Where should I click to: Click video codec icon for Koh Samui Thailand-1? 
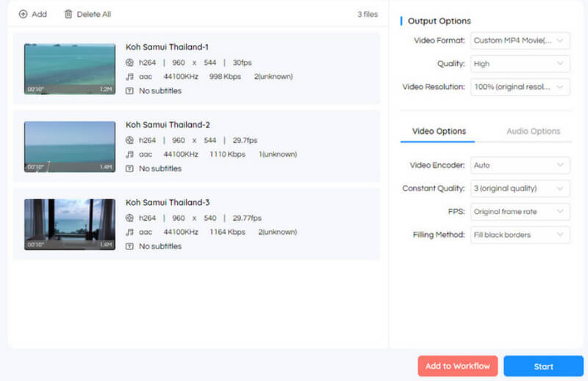(130, 63)
